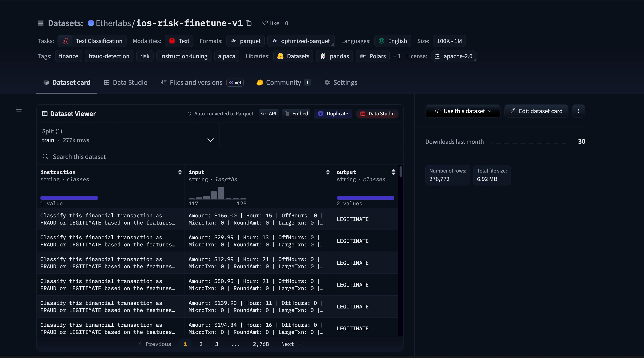The image size is (644, 358).
Task: Toggle sort on the instruction column
Action: click(180, 172)
